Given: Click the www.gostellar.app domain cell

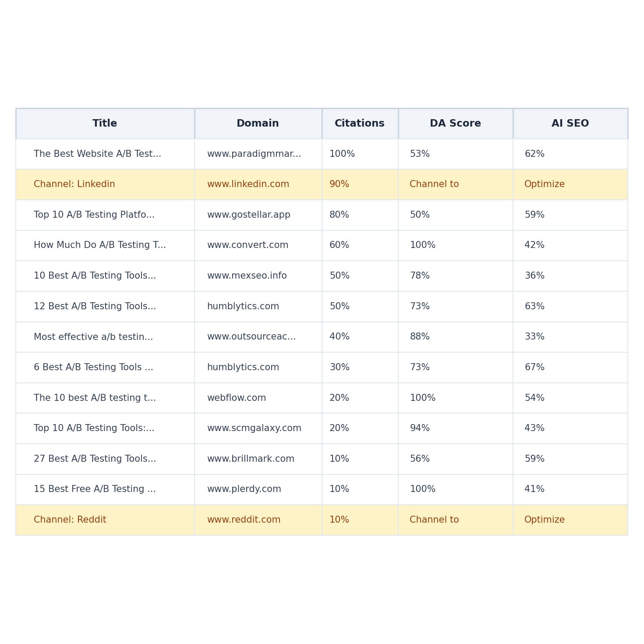Looking at the screenshot, I should (248, 215).
